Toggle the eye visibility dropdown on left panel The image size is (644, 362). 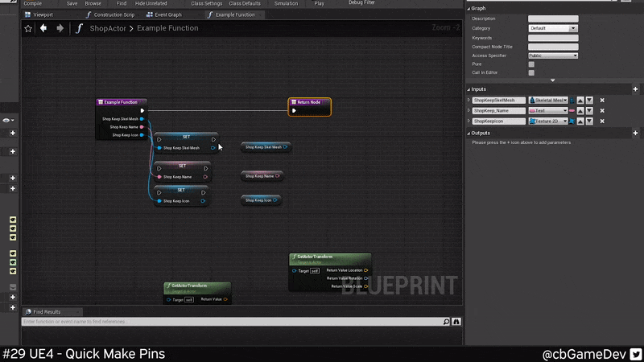[8, 120]
